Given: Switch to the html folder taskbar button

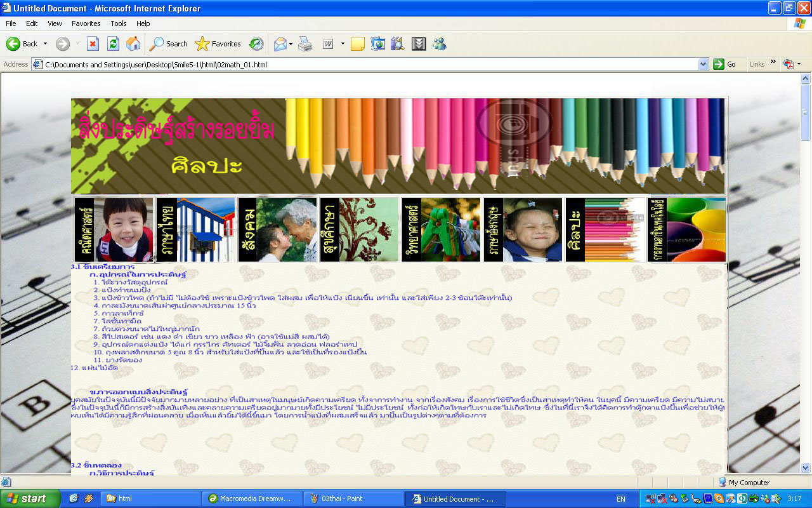Looking at the screenshot, I should 152,498.
